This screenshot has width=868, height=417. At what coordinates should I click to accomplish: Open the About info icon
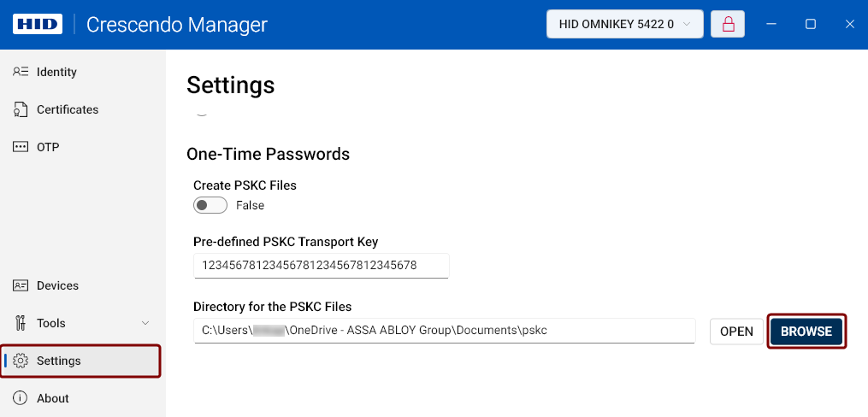(21, 398)
